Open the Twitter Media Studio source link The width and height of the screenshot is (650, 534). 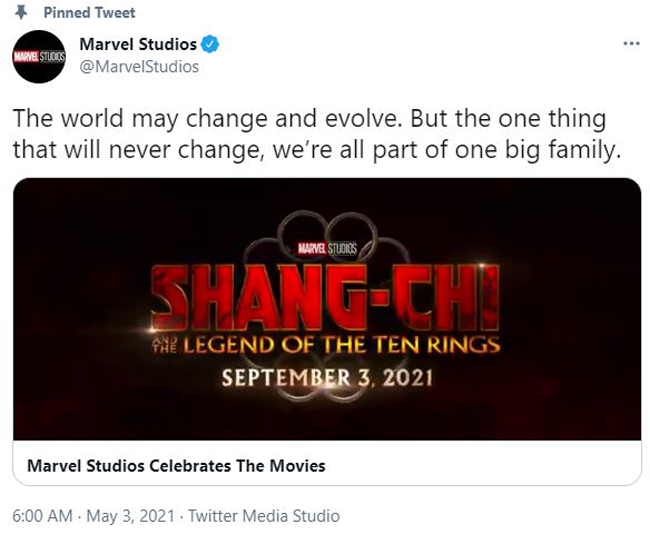264,516
